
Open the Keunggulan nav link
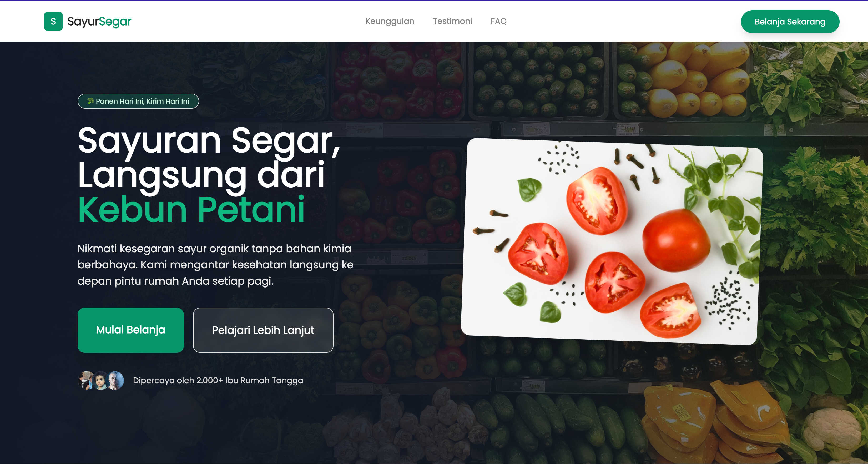point(390,21)
